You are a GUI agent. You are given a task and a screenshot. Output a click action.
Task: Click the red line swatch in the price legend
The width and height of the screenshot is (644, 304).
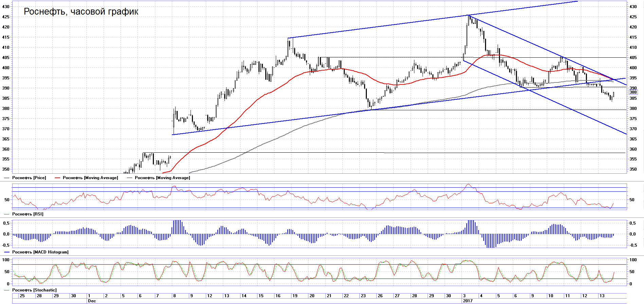(x=57, y=178)
